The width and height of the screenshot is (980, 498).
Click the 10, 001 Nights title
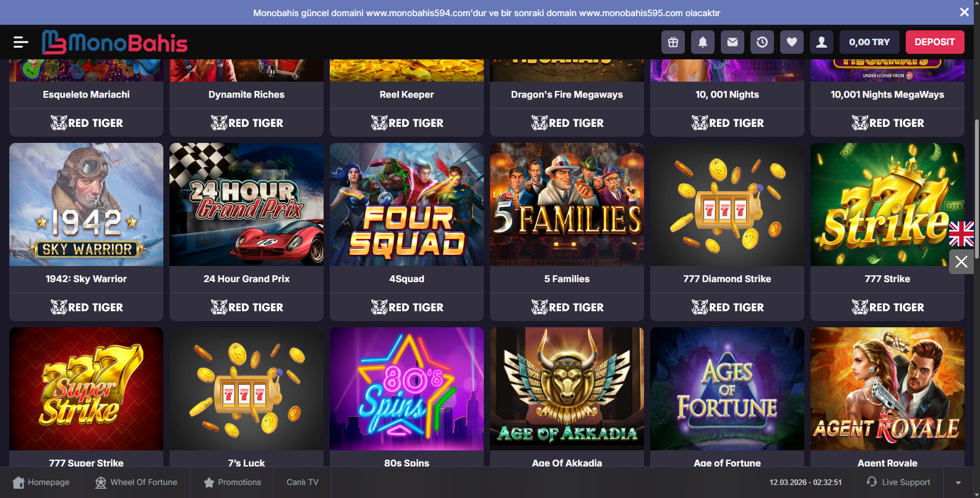tap(728, 95)
